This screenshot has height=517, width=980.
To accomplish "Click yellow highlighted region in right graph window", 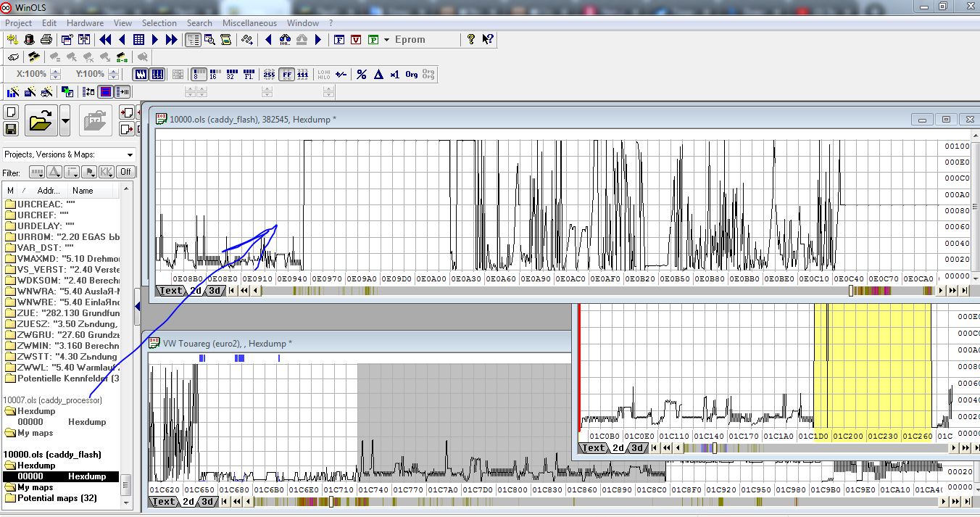I will click(872, 366).
